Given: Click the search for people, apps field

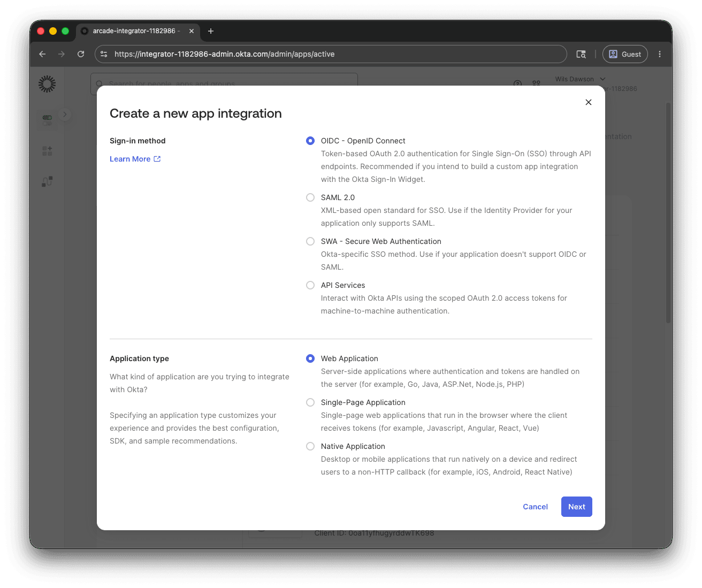Looking at the screenshot, I should coord(224,83).
